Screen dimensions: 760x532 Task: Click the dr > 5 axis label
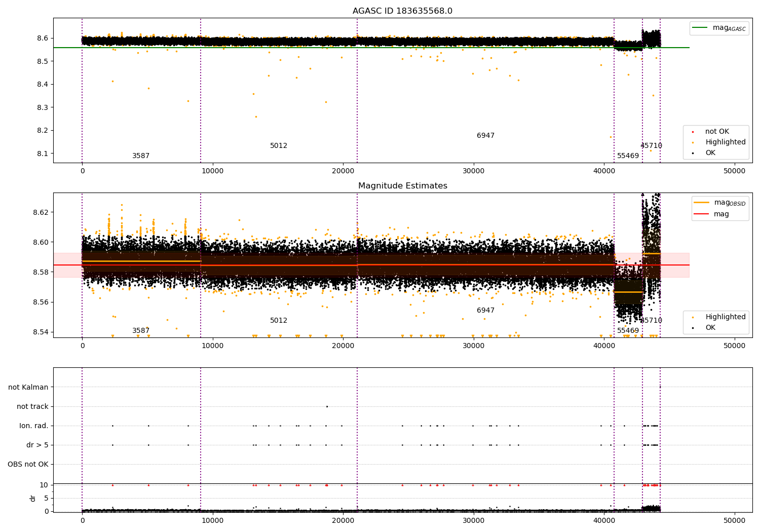click(37, 445)
